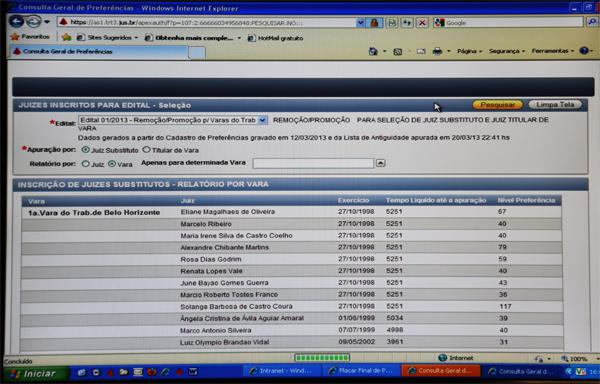Click the mail envelope quick launch icon
Viewport: 600px width, 384px height.
click(x=138, y=372)
